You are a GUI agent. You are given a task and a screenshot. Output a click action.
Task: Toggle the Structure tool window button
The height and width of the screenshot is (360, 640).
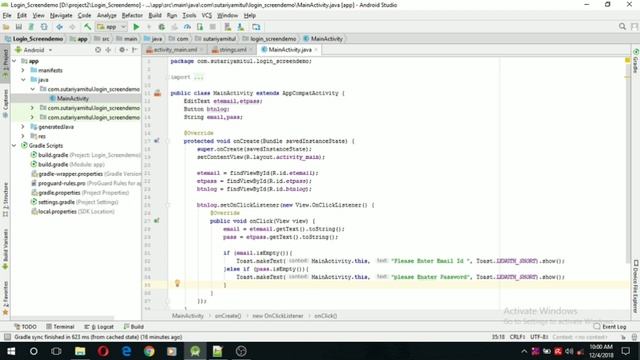tap(5, 200)
